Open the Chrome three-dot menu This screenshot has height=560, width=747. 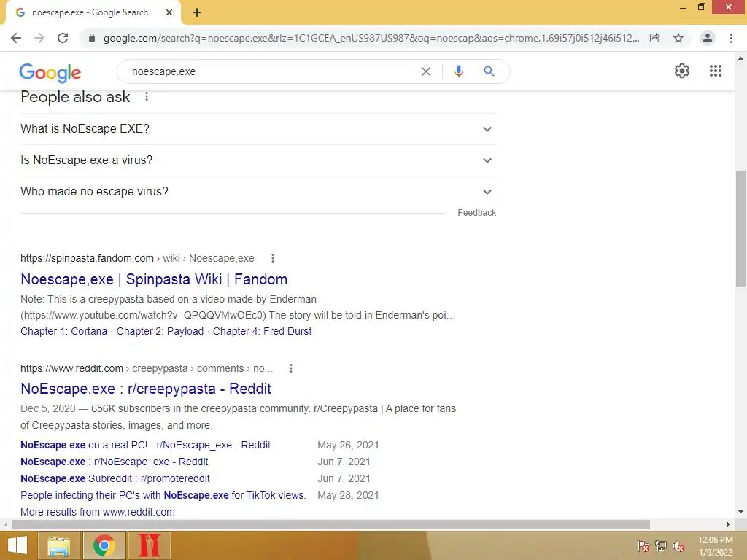tap(731, 38)
